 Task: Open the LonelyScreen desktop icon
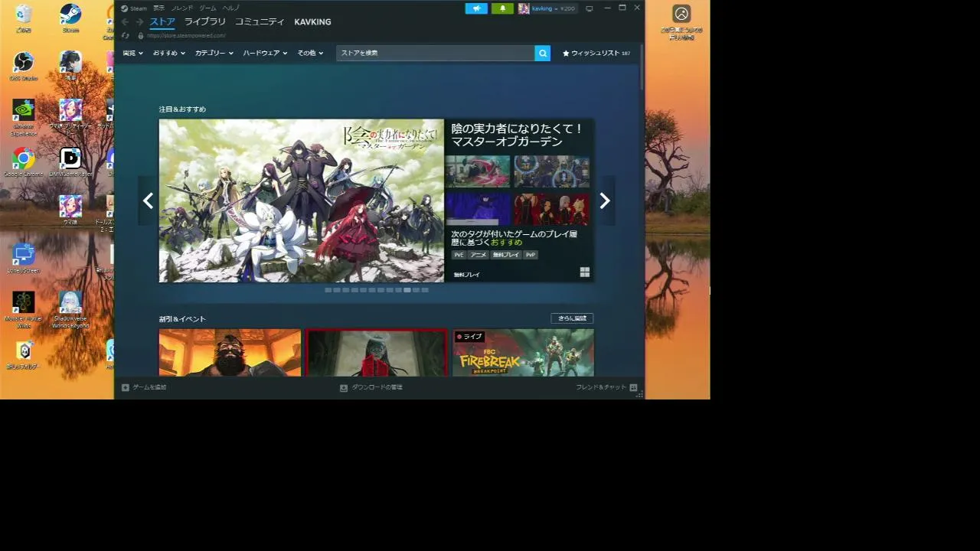(23, 259)
